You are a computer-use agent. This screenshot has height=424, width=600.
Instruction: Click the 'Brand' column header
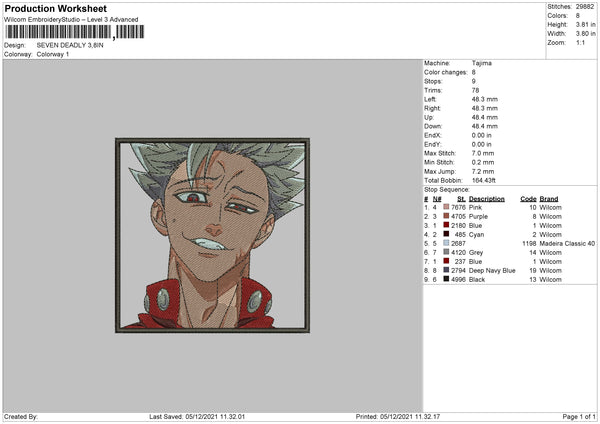(549, 199)
